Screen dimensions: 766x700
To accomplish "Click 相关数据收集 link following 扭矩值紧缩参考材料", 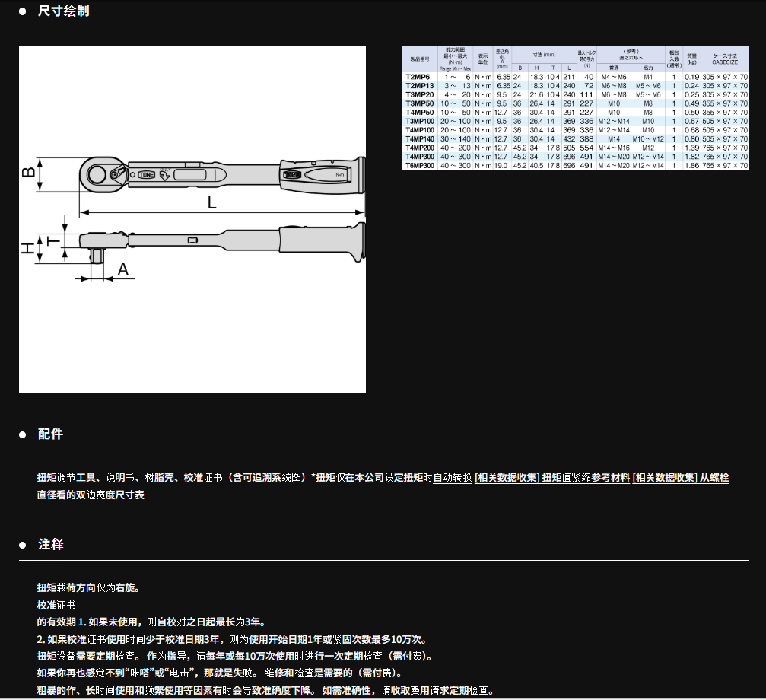I will [665, 478].
